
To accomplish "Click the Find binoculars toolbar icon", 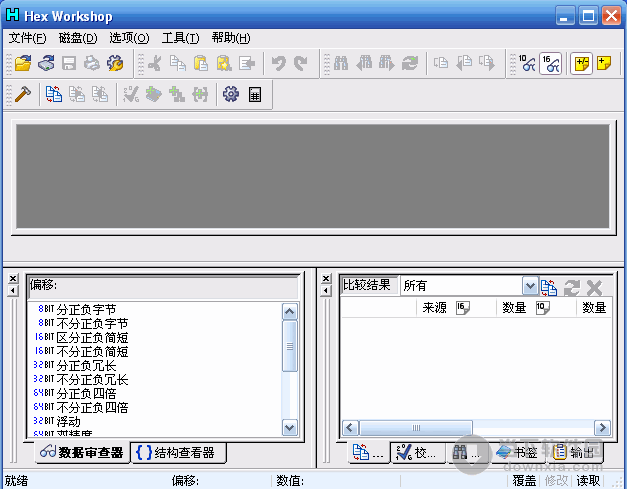I will [x=341, y=63].
